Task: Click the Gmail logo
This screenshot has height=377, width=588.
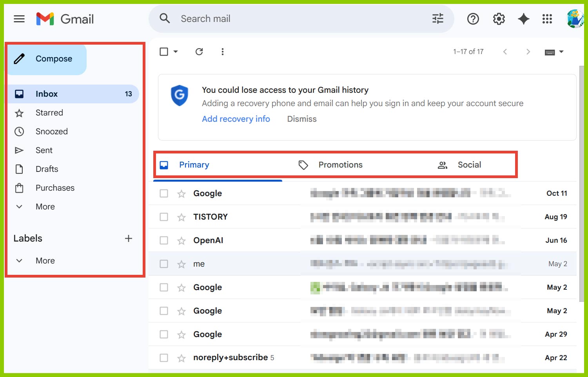Action: pyautogui.click(x=65, y=19)
